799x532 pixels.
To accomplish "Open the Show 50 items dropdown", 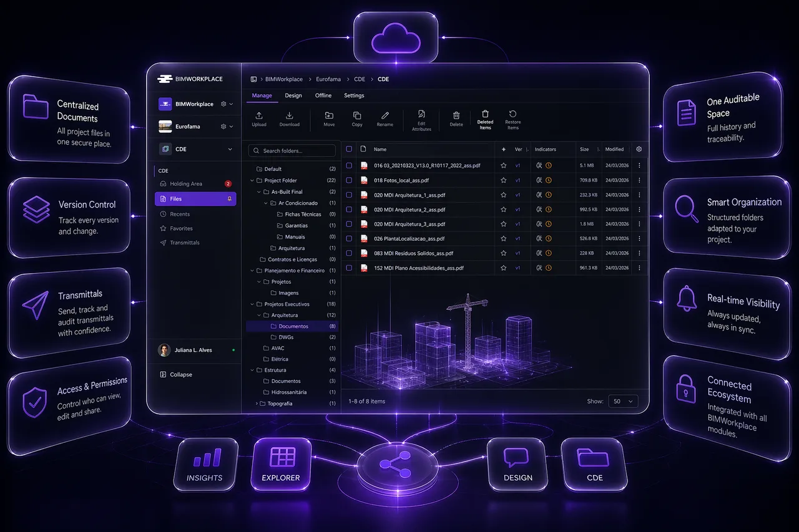I will 623,401.
